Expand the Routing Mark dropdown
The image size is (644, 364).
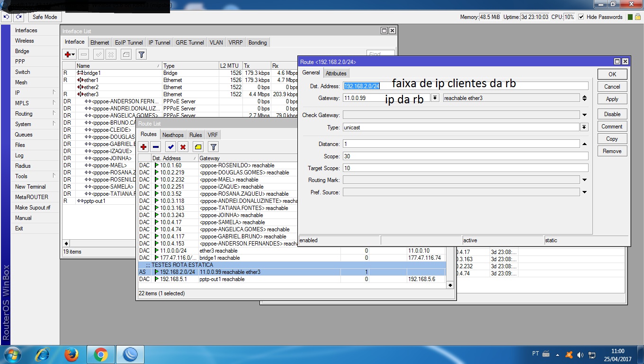[584, 180]
